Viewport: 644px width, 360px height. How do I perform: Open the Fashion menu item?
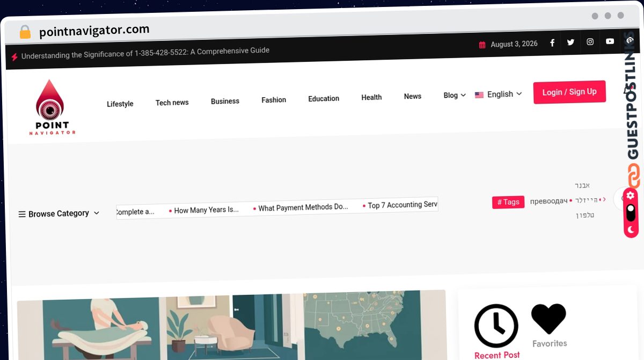tap(274, 100)
